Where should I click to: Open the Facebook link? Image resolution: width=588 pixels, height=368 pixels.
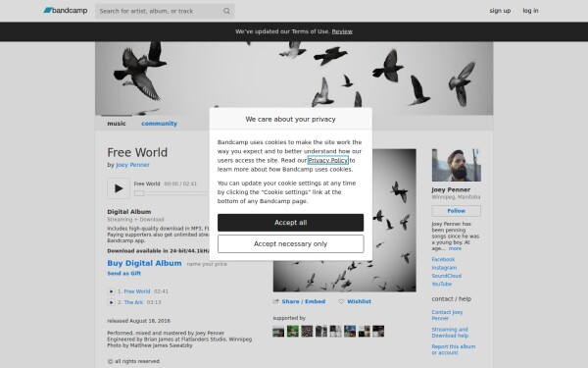[443, 259]
